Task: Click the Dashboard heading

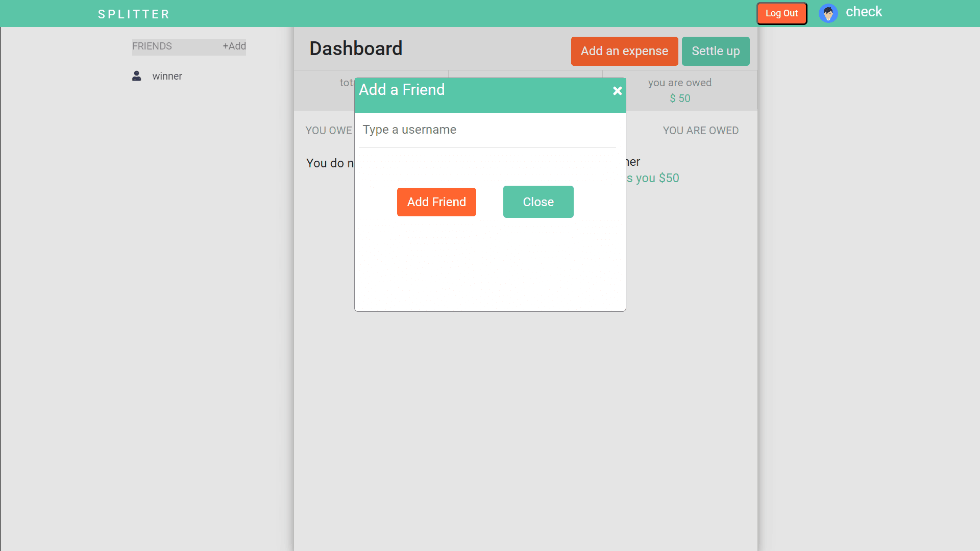Action: (356, 49)
